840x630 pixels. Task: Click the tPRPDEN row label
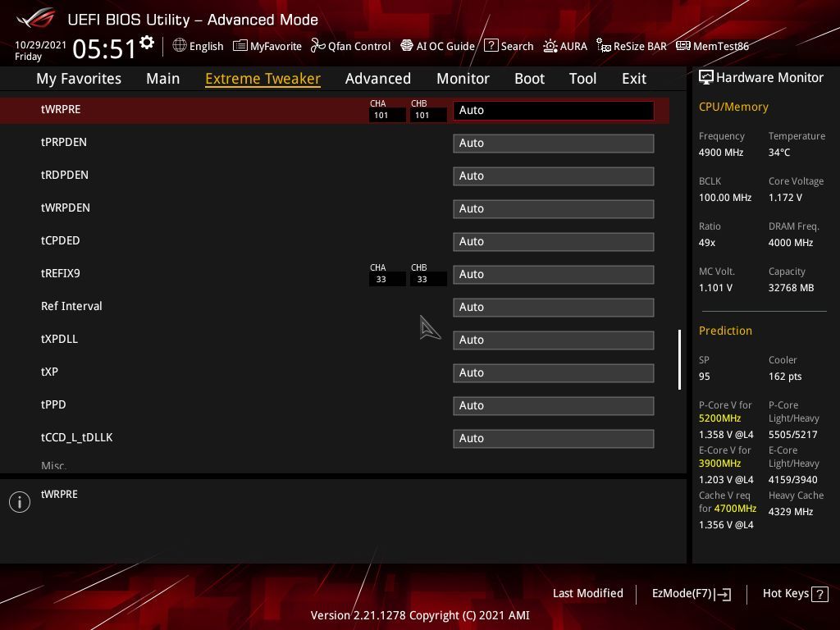[x=64, y=142]
